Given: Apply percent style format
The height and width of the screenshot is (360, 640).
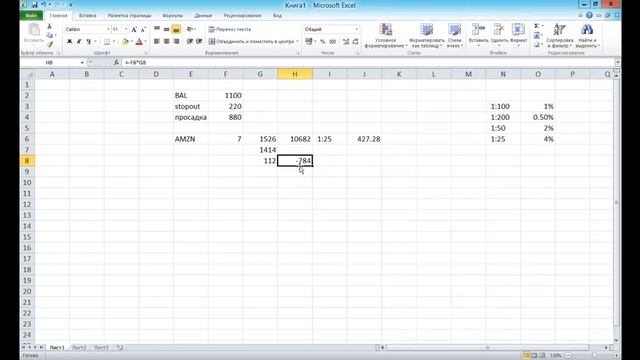Looking at the screenshot, I should coord(322,42).
